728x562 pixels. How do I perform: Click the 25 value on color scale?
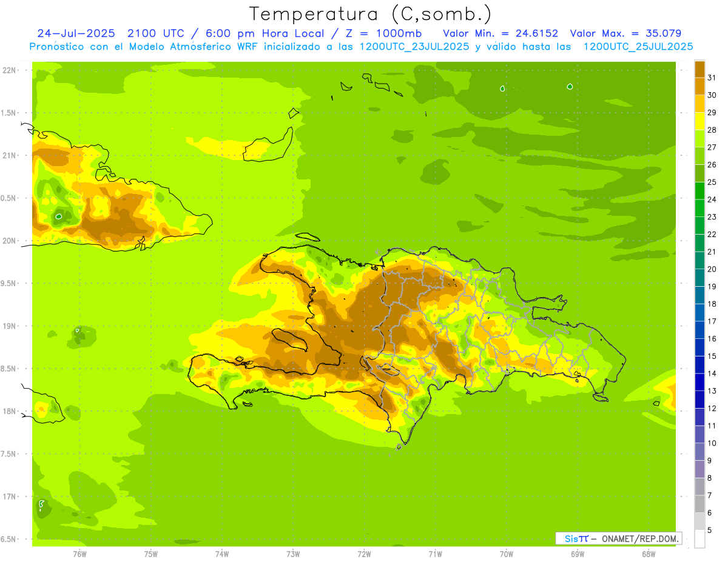(712, 182)
